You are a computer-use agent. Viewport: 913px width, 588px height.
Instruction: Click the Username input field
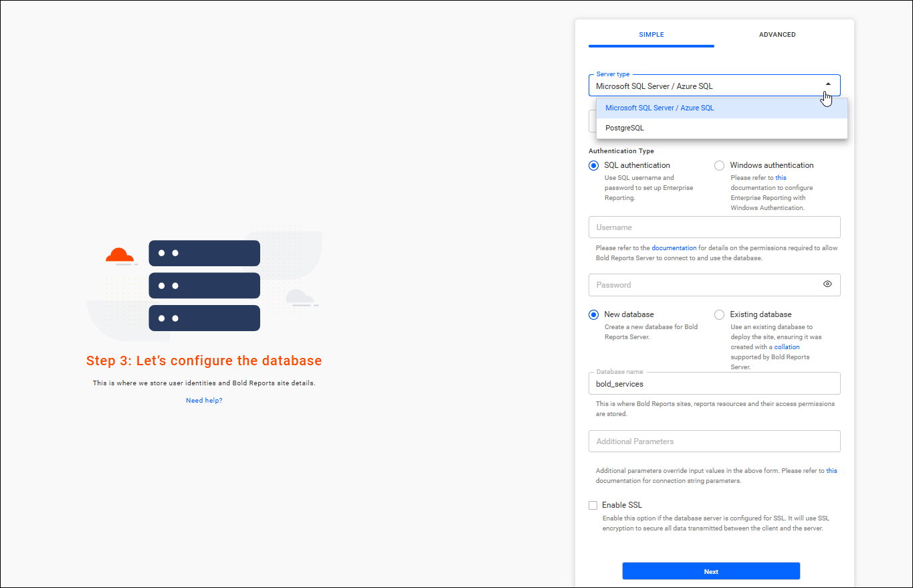point(714,227)
